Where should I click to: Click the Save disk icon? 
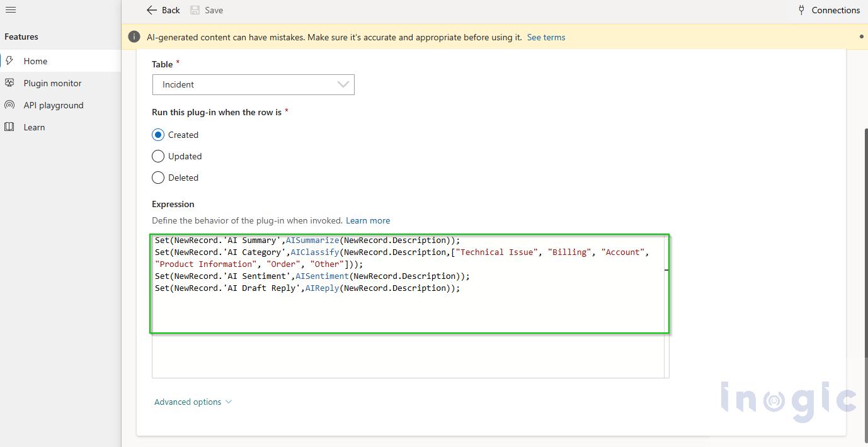pyautogui.click(x=195, y=10)
